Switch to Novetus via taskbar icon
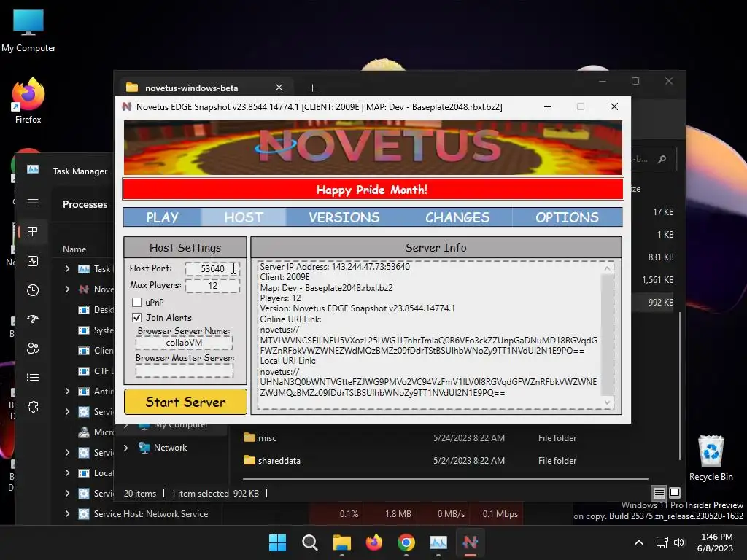The width and height of the screenshot is (747, 560). 471,542
